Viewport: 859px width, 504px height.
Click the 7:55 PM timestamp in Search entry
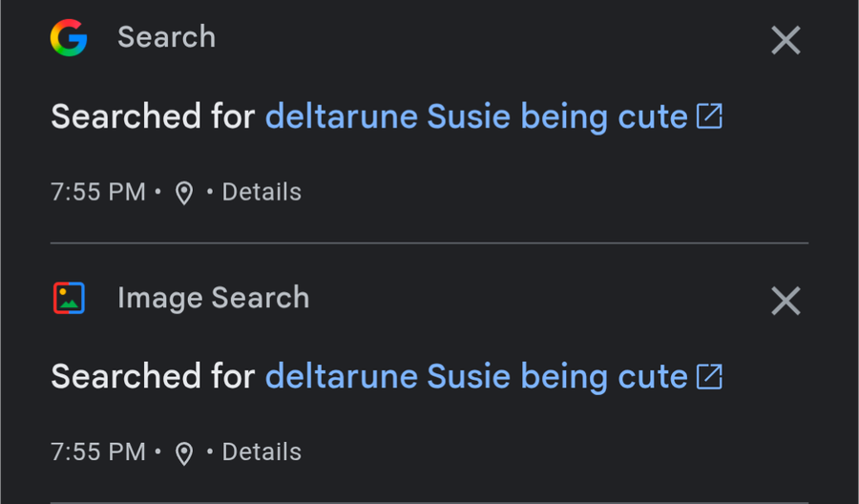(x=98, y=192)
